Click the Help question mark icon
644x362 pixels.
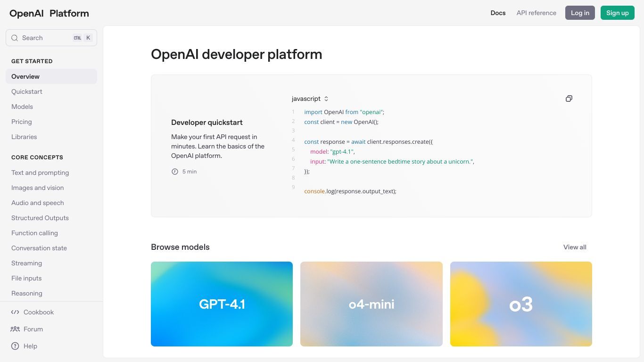tap(15, 346)
